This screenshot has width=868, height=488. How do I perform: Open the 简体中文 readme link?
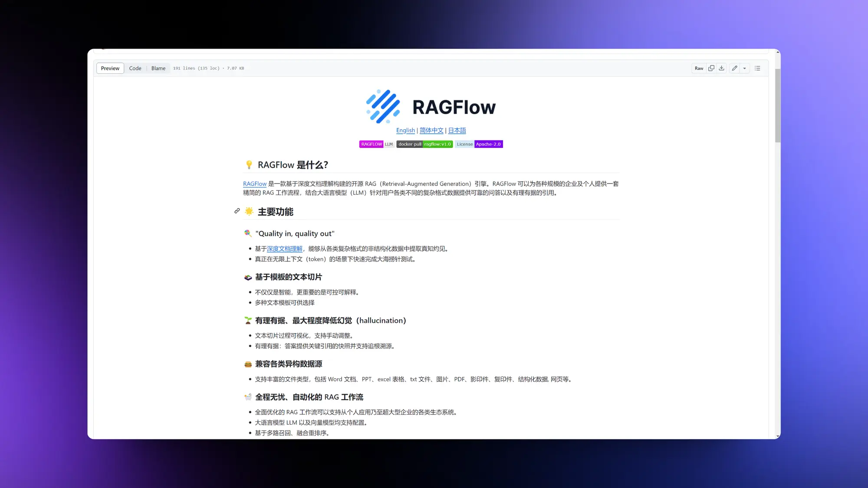click(x=431, y=130)
